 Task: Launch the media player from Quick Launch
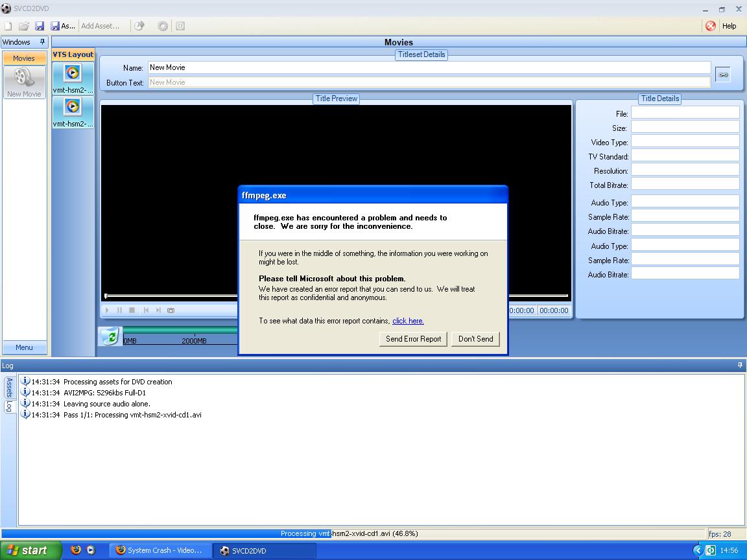click(91, 550)
